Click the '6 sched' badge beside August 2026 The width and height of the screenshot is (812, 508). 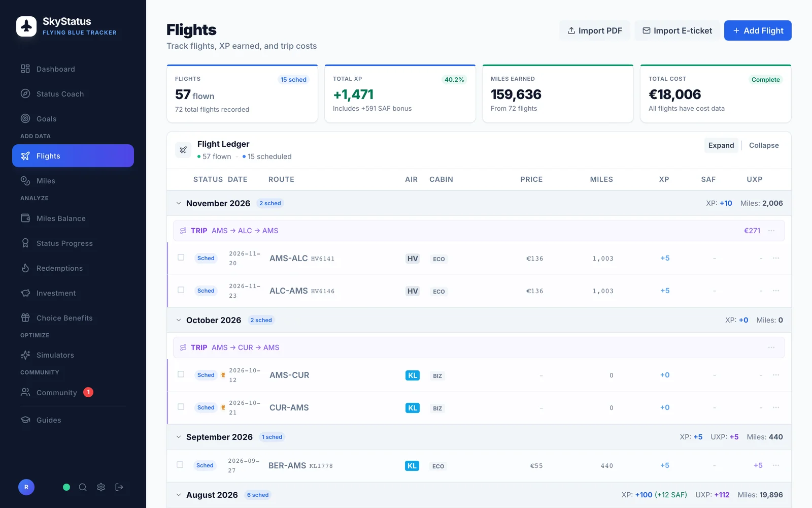tap(258, 495)
